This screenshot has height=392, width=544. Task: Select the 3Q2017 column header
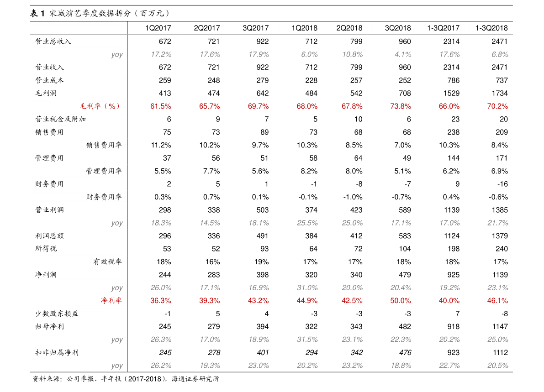pos(256,28)
